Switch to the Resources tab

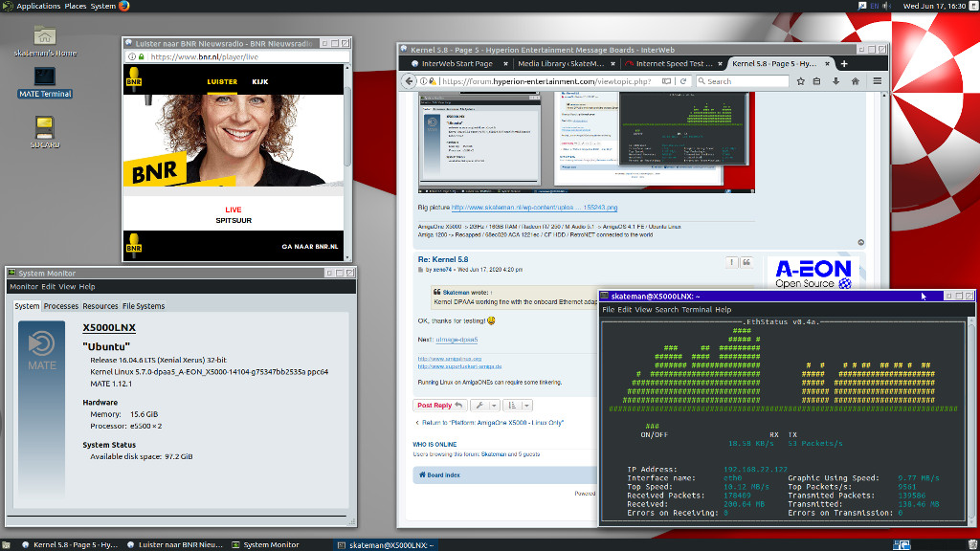tap(100, 306)
